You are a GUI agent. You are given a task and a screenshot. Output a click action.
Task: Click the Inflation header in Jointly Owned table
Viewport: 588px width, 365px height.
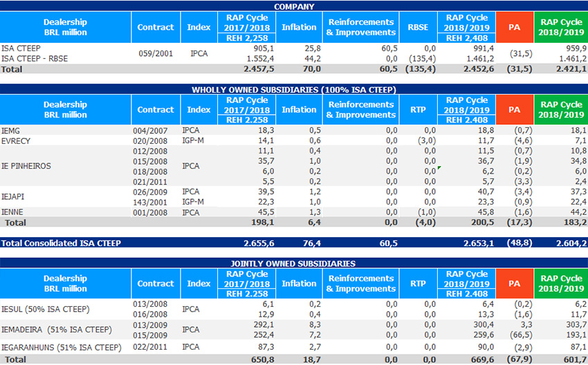click(299, 283)
